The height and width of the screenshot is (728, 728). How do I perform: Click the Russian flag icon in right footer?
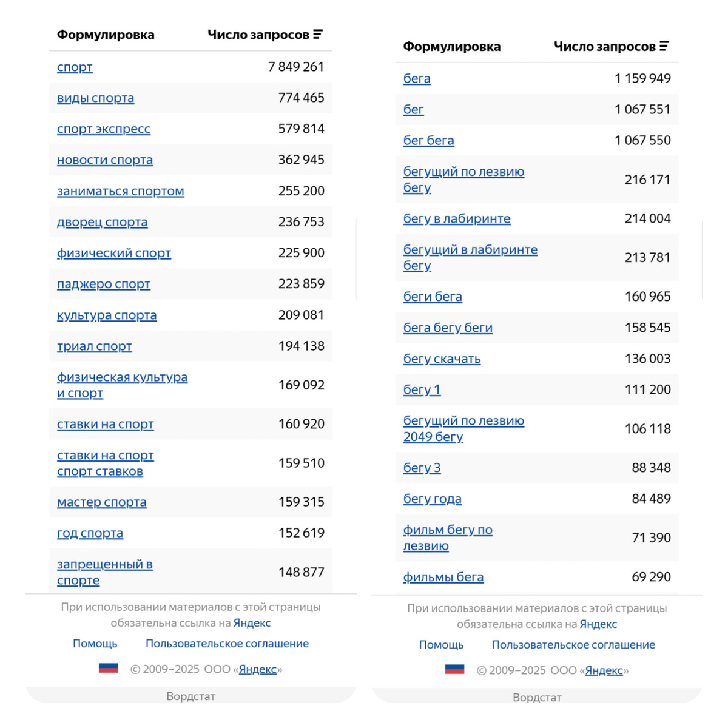454,670
